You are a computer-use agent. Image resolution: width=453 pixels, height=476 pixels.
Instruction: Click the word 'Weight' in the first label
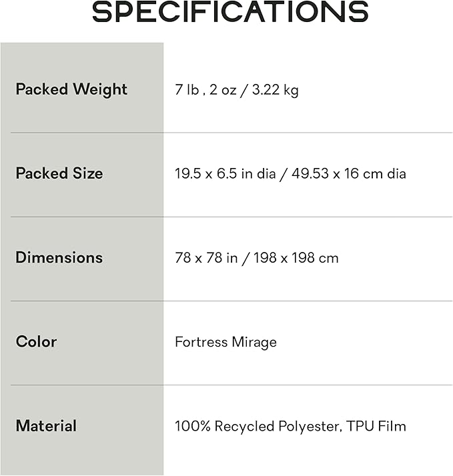pos(100,89)
